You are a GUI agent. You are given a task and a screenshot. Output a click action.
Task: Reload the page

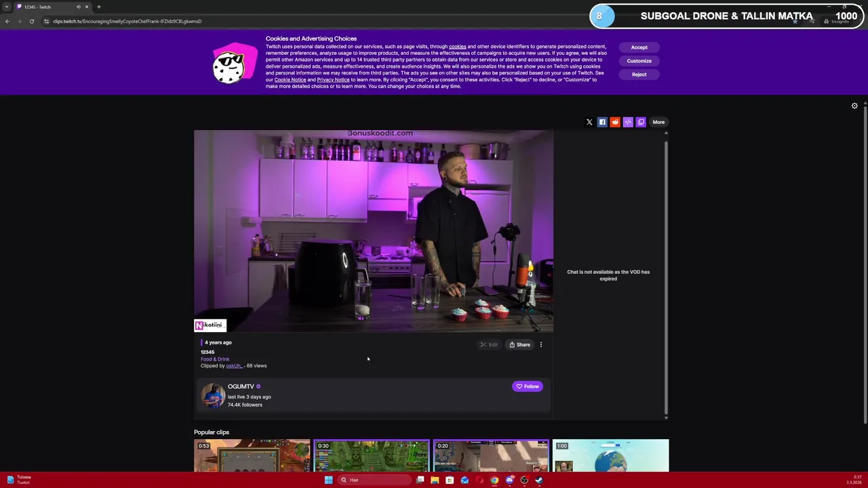pyautogui.click(x=31, y=21)
